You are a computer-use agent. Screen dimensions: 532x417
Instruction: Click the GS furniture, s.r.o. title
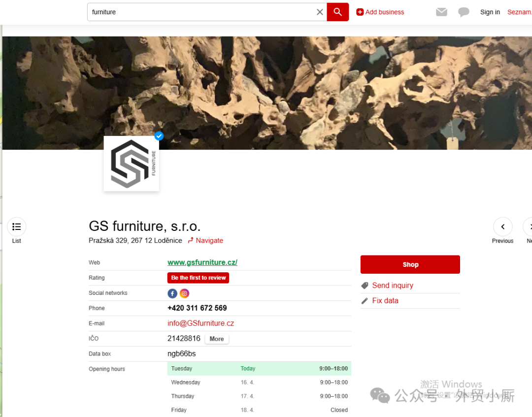144,226
